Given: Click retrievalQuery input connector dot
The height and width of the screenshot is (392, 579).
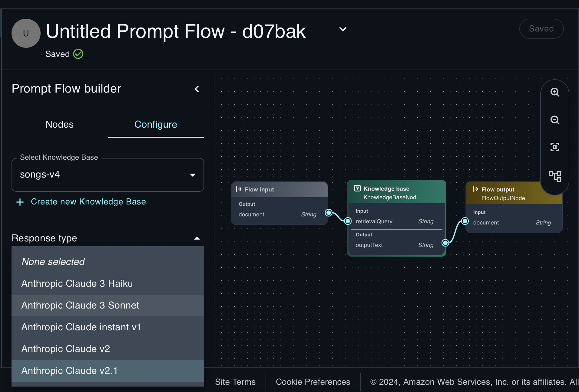Looking at the screenshot, I should click(348, 221).
